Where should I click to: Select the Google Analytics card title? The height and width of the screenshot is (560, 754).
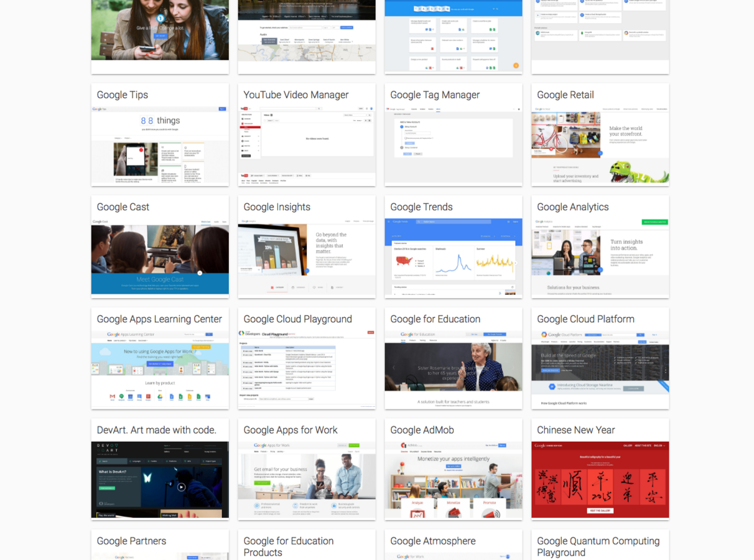pyautogui.click(x=573, y=207)
